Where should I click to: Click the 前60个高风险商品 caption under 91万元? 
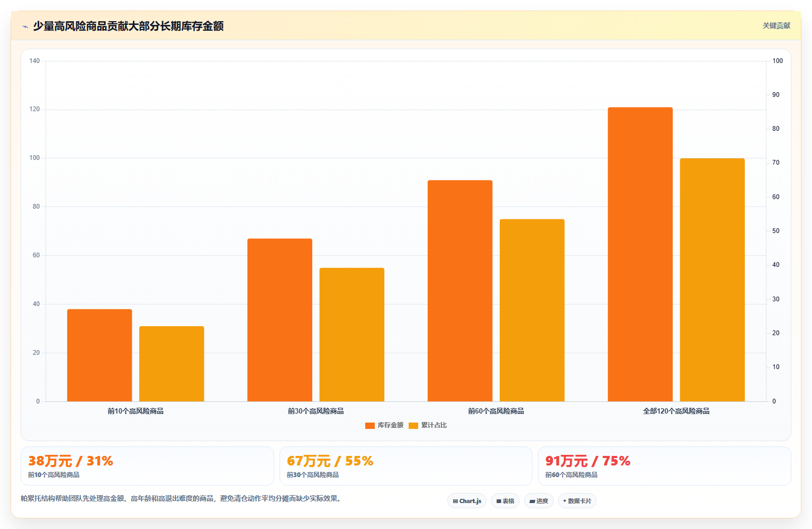tap(572, 475)
